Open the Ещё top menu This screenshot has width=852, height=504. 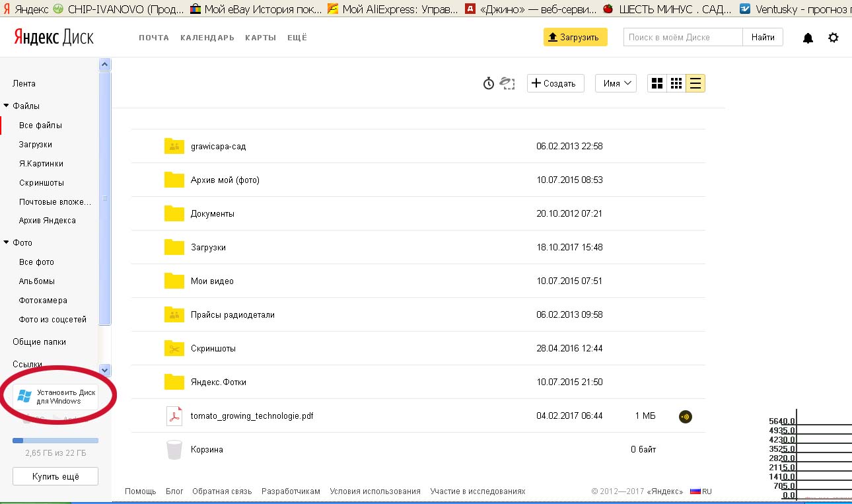297,38
